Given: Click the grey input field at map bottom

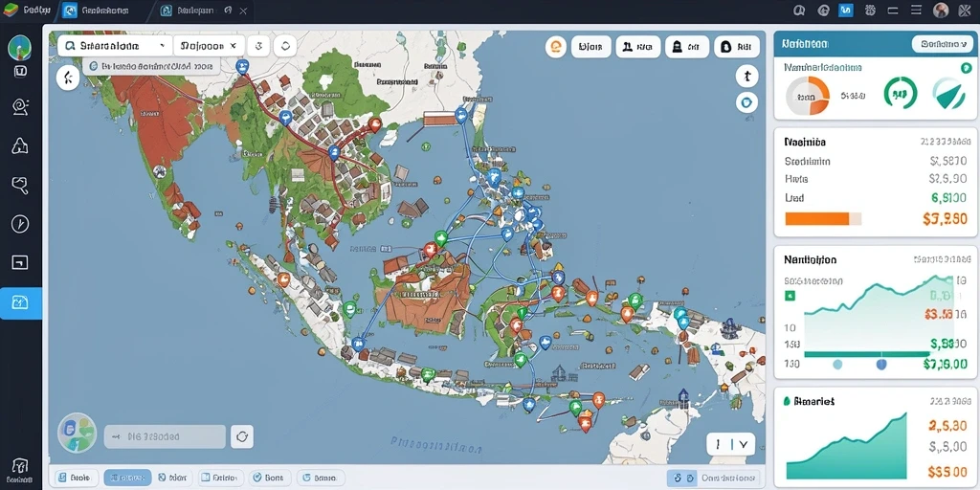Looking at the screenshot, I should pyautogui.click(x=165, y=436).
